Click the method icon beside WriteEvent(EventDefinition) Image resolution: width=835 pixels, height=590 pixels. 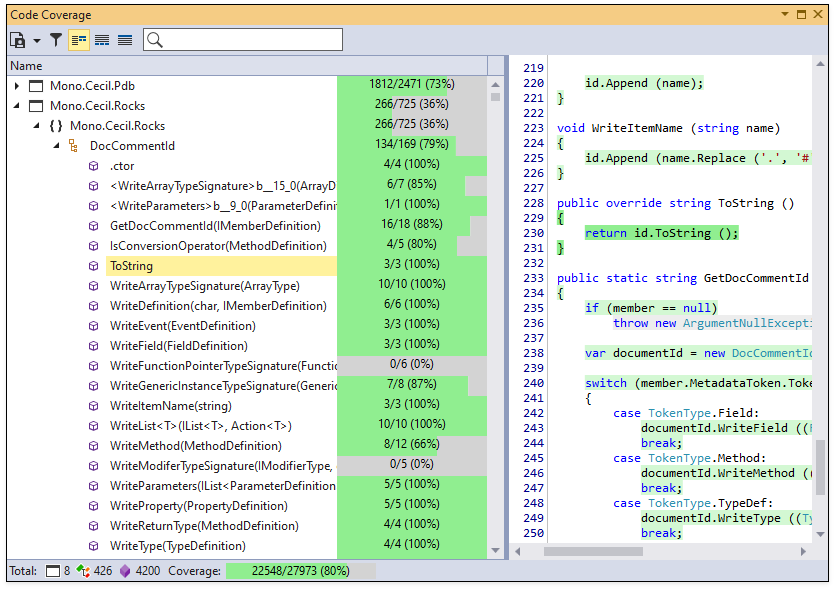click(x=94, y=326)
